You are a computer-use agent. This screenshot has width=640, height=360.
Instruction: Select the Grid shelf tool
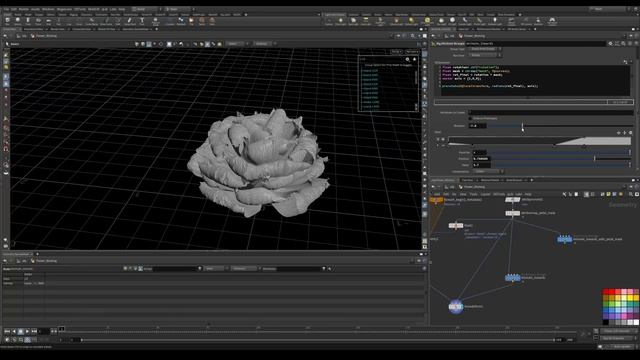coord(49,21)
